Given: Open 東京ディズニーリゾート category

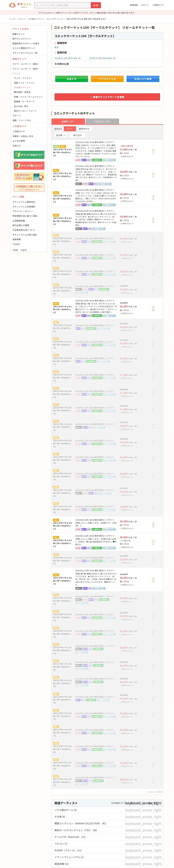Looking at the screenshot, I should tap(25, 111).
